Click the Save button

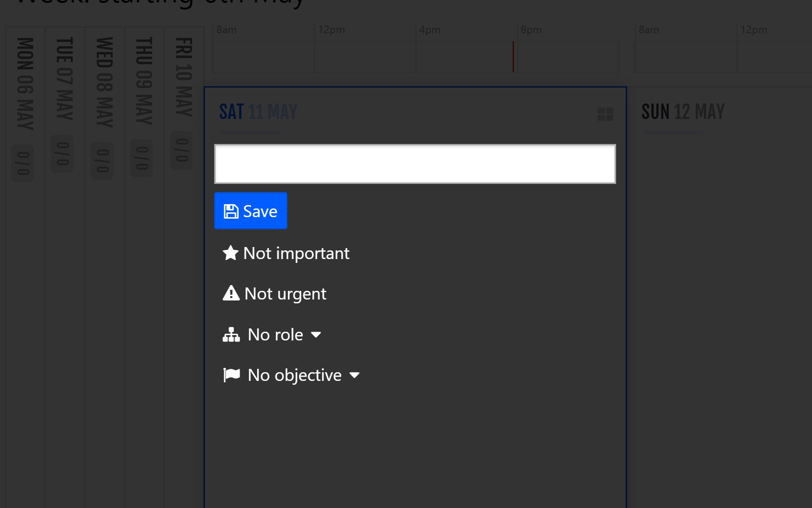pos(250,210)
